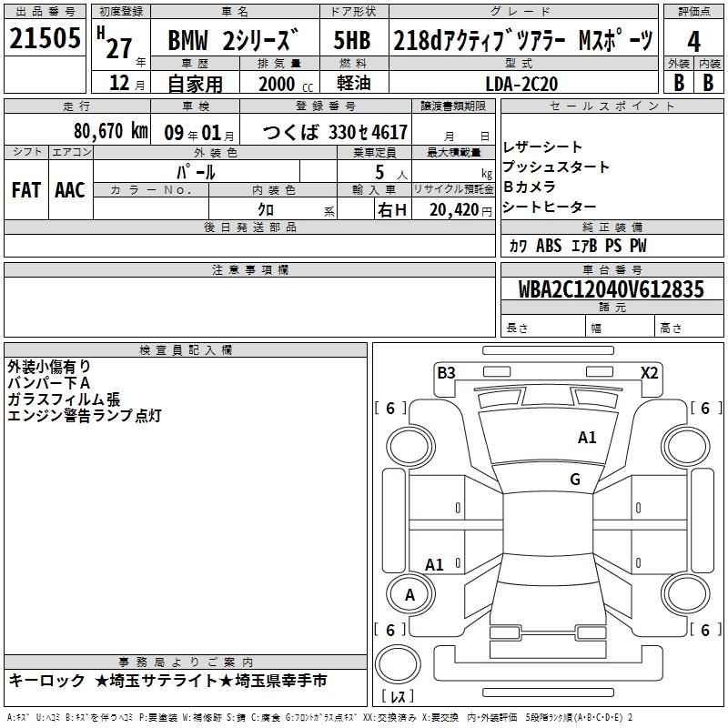
Task: Select the car name BMW 2シリーズ
Action: (x=234, y=40)
